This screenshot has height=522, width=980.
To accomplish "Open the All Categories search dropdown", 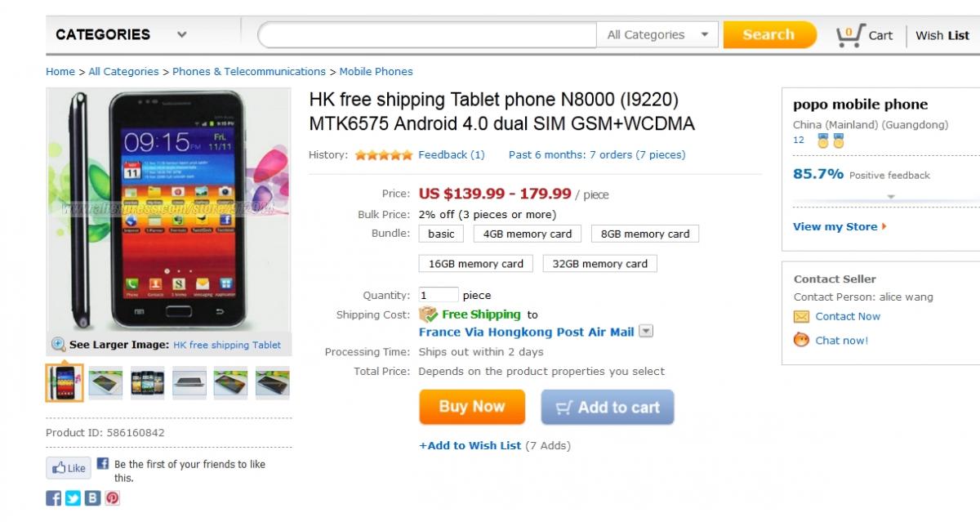I will [658, 35].
